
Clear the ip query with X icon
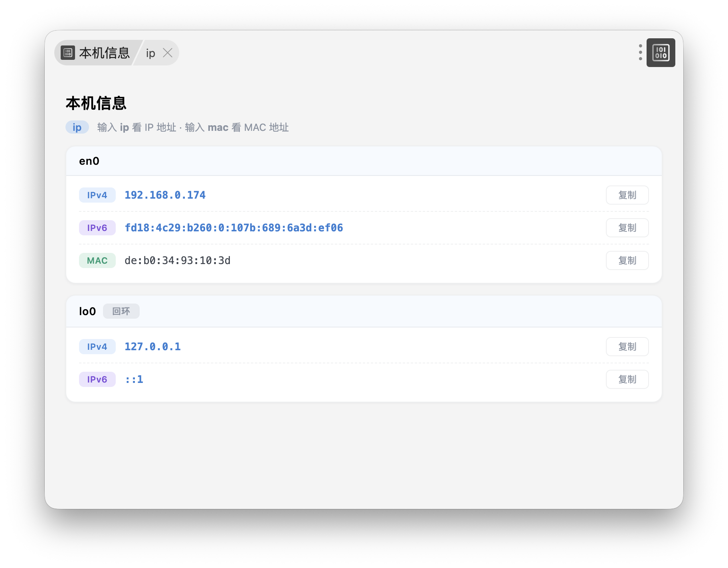click(168, 53)
